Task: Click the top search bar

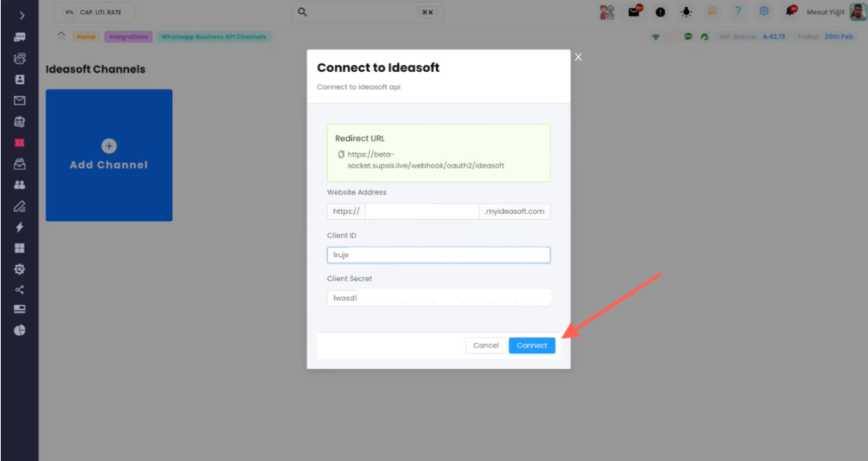Action: pos(367,12)
